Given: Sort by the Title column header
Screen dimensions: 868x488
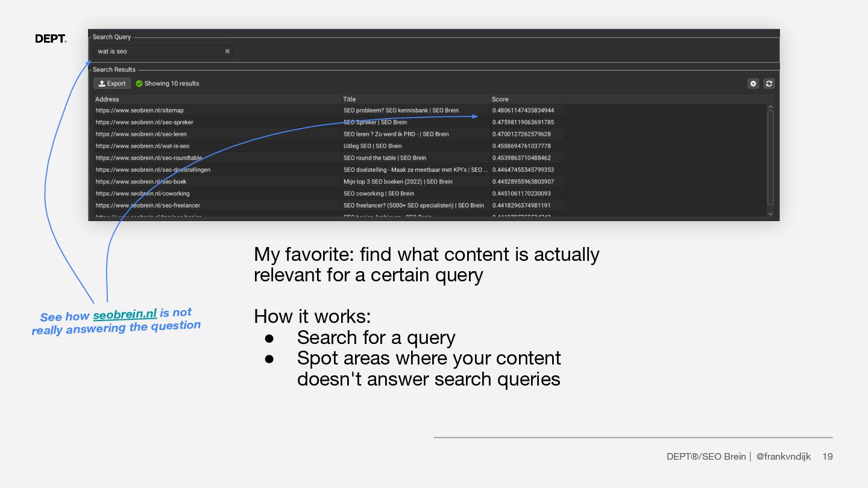Looking at the screenshot, I should [350, 99].
